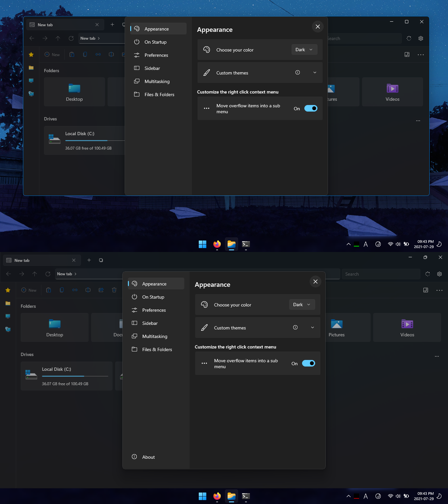The height and width of the screenshot is (504, 448).
Task: Open the On Startup settings section
Action: (x=153, y=297)
